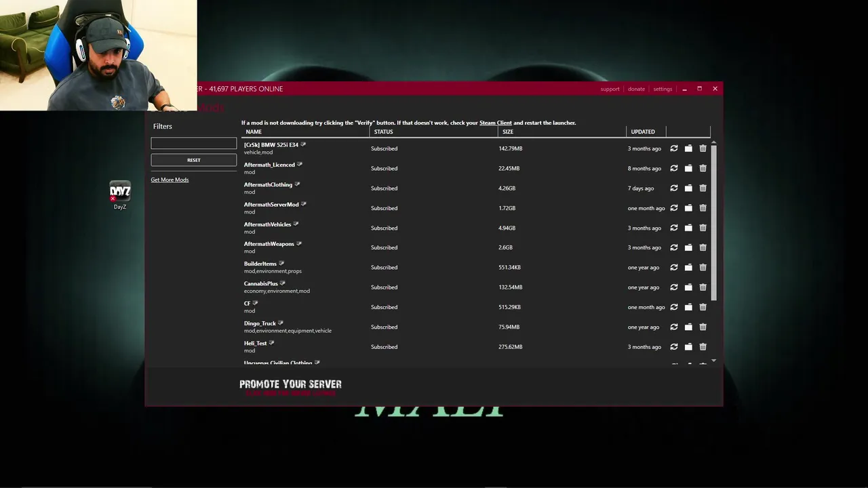Verify the Dingo_Truck mod
Viewport: 868px width, 488px height.
coord(674,327)
